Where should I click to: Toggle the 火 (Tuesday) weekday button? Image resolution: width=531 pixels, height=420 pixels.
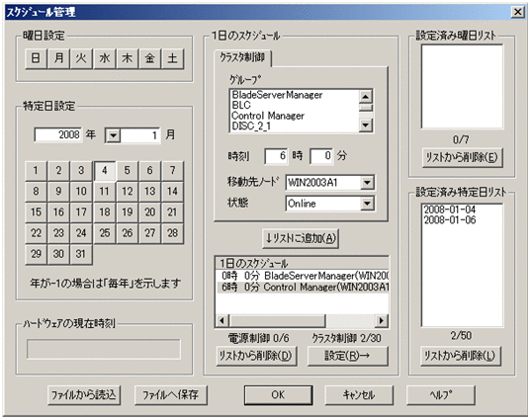coord(81,58)
